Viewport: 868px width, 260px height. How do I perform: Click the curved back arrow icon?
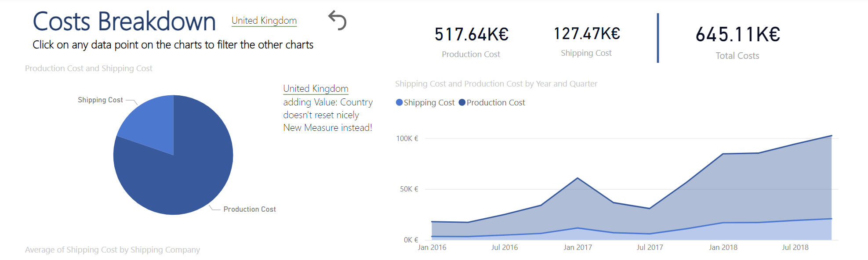[337, 20]
